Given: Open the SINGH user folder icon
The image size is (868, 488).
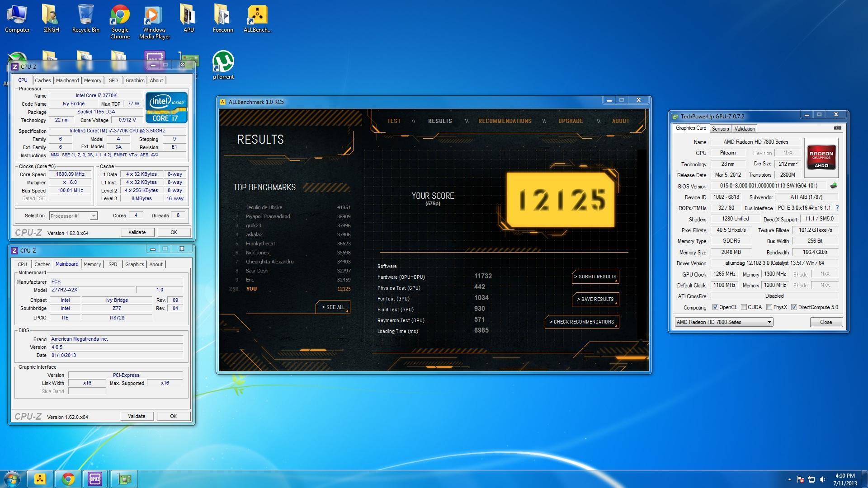Looking at the screenshot, I should point(51,19).
